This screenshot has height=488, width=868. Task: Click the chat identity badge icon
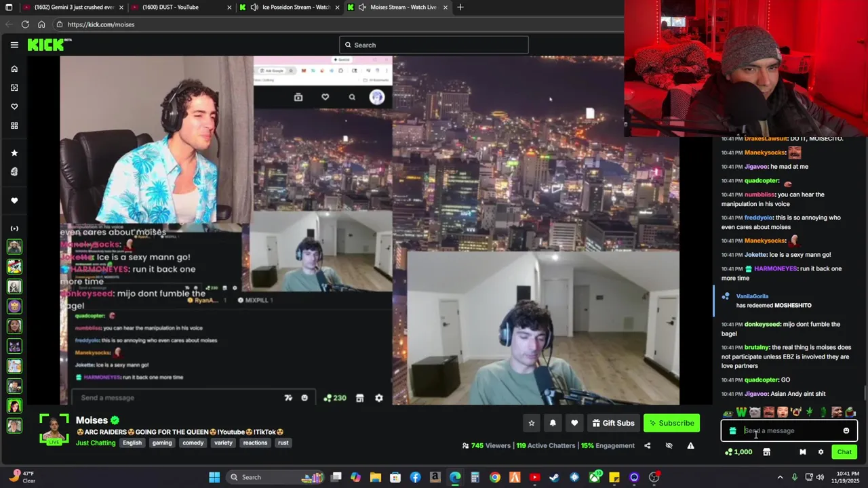coord(803,452)
